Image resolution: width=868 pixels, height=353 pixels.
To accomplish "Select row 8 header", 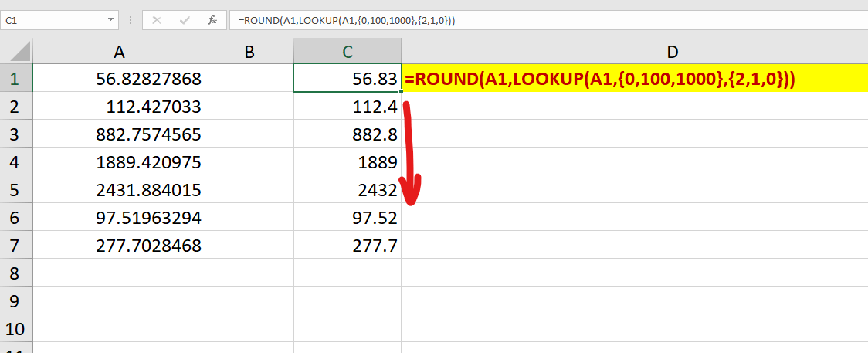I will coord(16,272).
